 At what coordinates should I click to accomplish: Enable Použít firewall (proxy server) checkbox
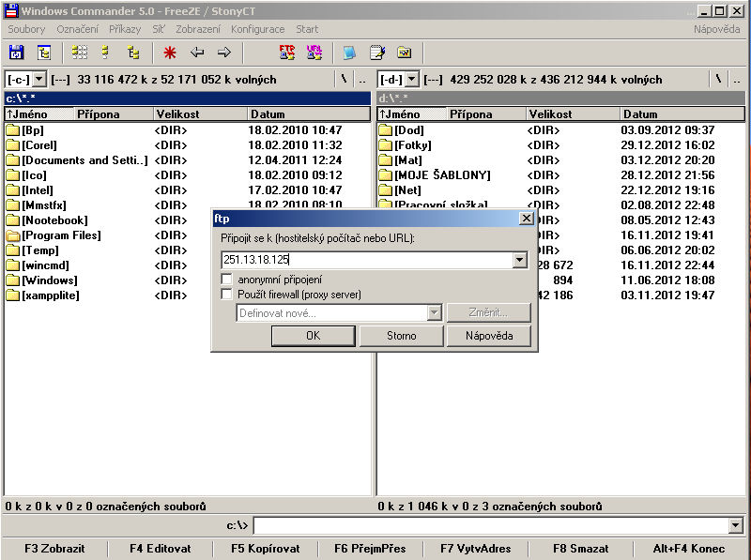(x=226, y=294)
